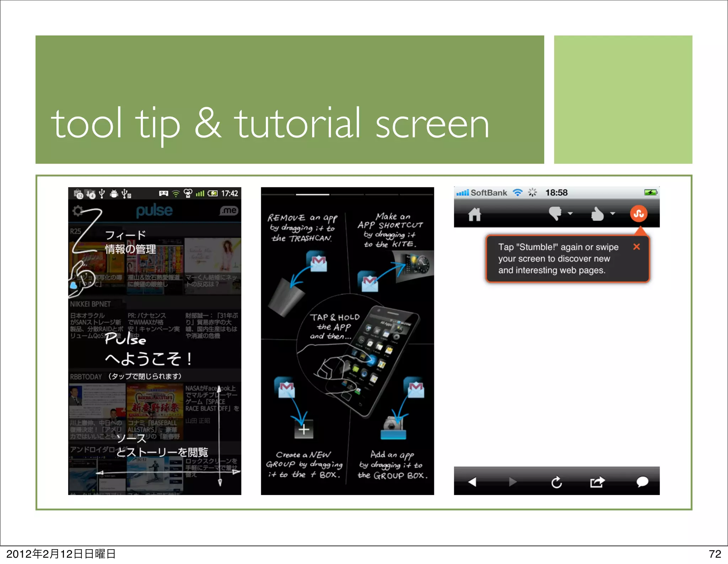The image size is (728, 564).
Task: Tap the Gmail icon above the plus box
Action: [285, 387]
